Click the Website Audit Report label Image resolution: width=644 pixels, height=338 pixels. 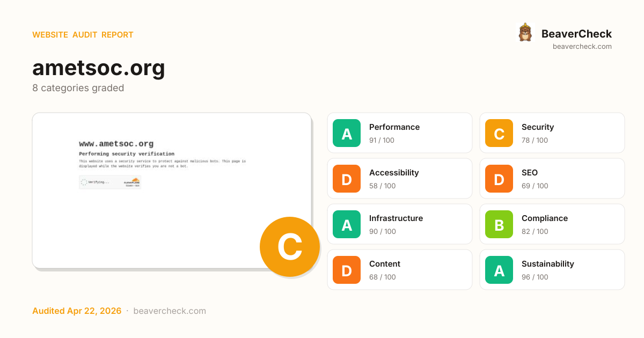pos(83,35)
